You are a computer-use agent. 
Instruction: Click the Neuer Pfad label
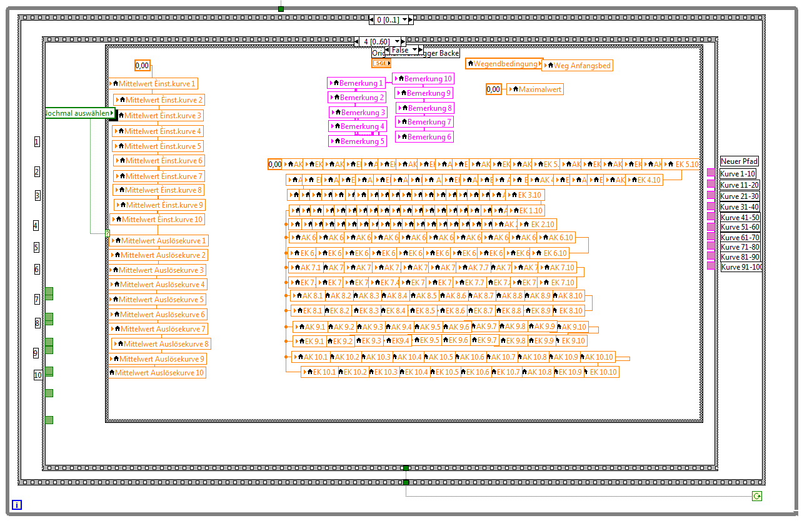tap(739, 161)
